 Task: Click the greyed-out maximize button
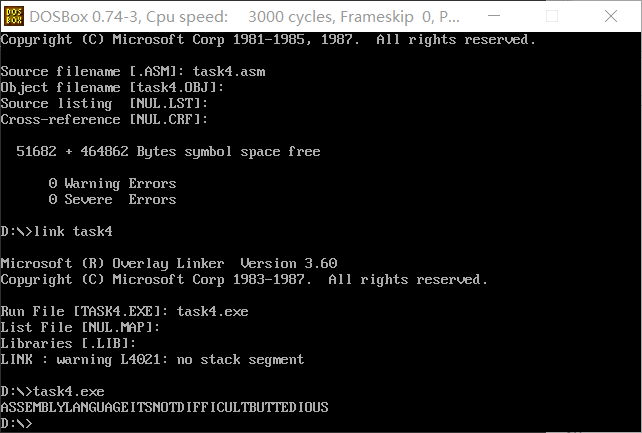[x=552, y=16]
